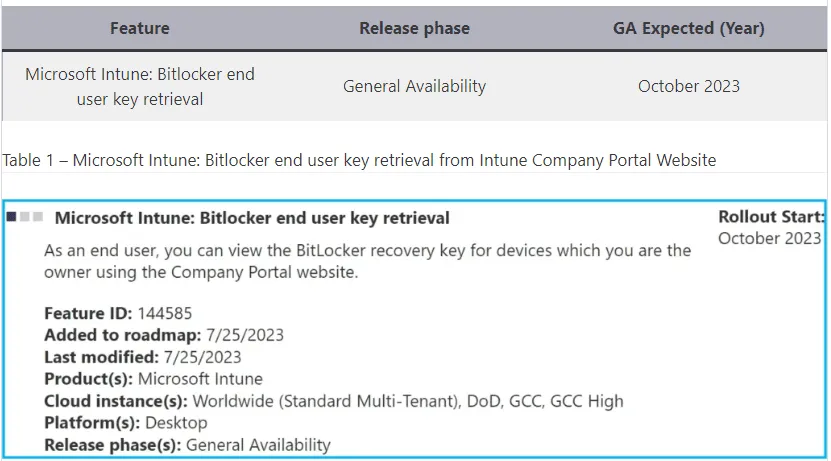
Task: Click the Release phase(s) line in card
Action: point(187,445)
